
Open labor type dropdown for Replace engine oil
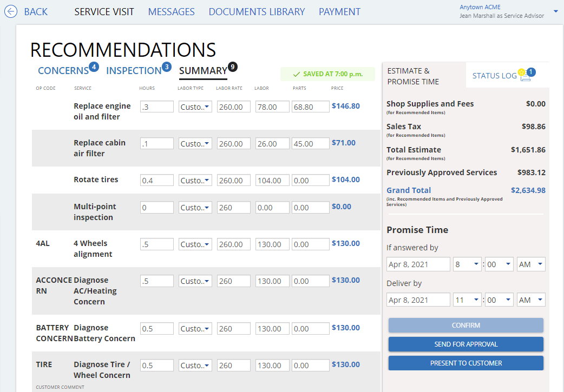195,106
